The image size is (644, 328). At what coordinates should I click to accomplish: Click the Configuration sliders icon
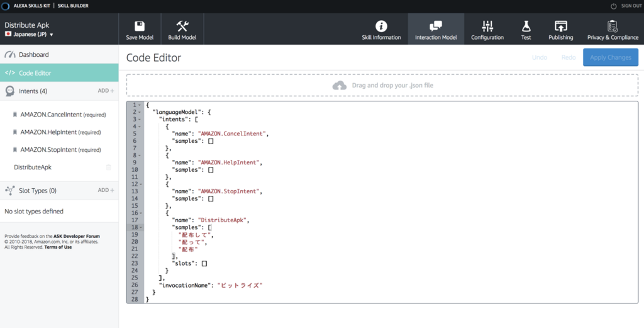coord(487,26)
